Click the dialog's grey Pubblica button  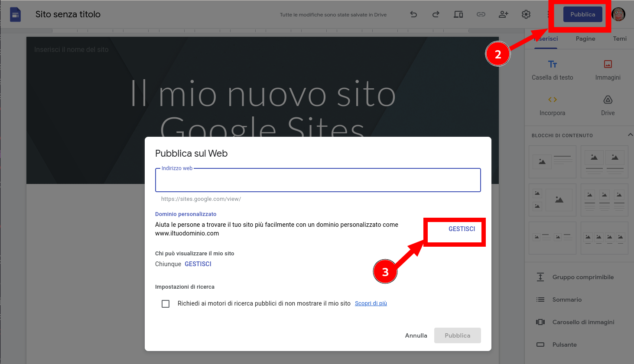coord(458,335)
